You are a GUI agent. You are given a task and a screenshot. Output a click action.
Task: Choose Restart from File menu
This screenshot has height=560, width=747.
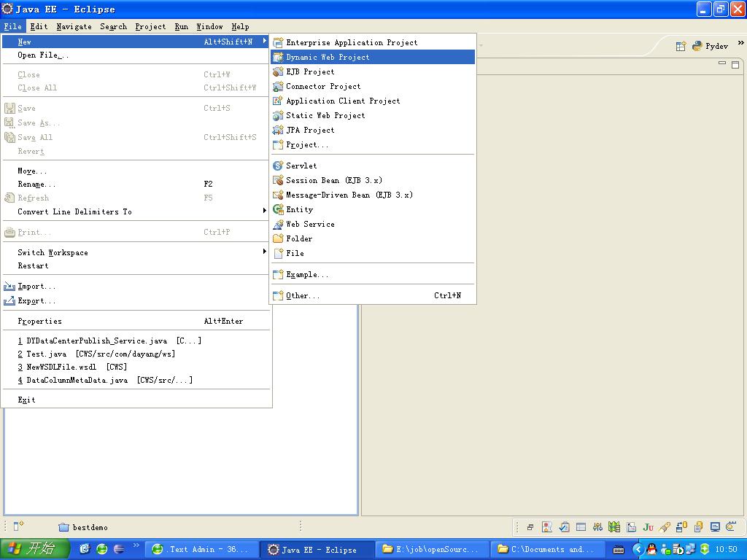(136, 266)
